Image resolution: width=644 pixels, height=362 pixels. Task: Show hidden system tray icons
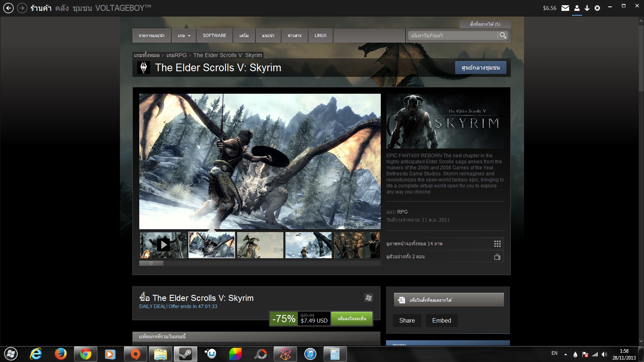coord(566,354)
